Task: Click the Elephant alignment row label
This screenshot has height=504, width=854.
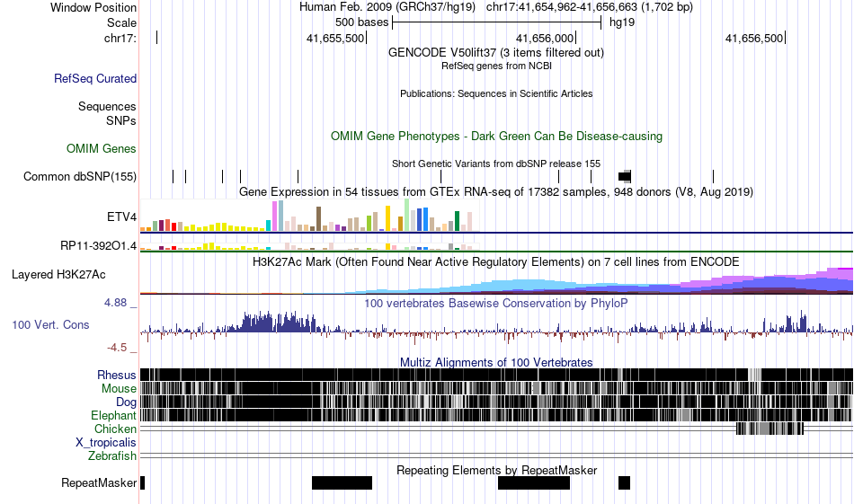Action: pos(114,416)
